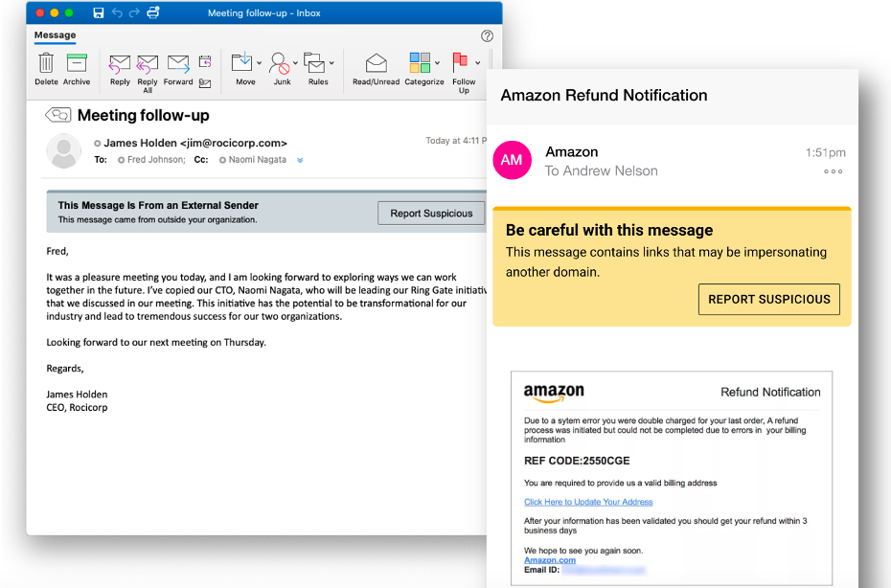Click the Save icon in the title bar
Screen dimensions: 891x588
tap(99, 12)
